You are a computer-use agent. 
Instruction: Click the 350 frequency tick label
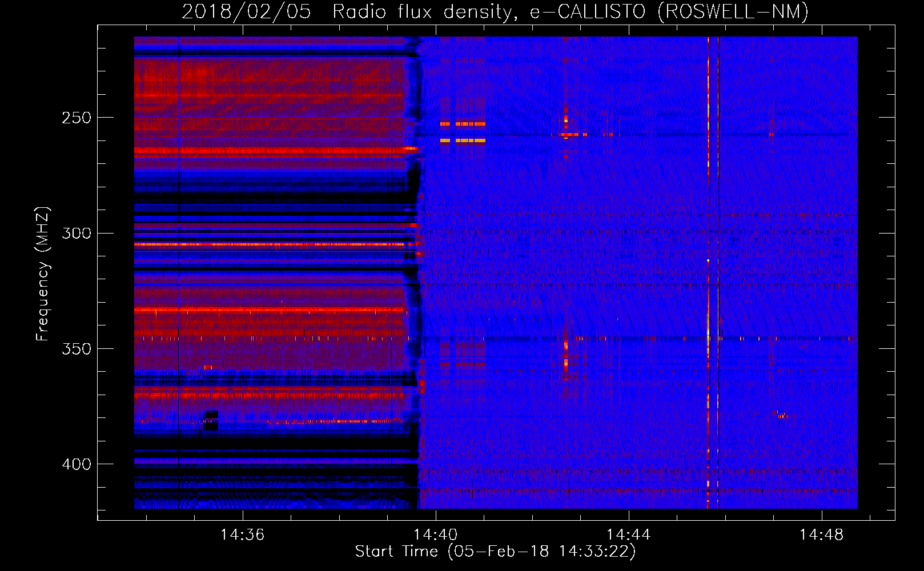coord(77,349)
